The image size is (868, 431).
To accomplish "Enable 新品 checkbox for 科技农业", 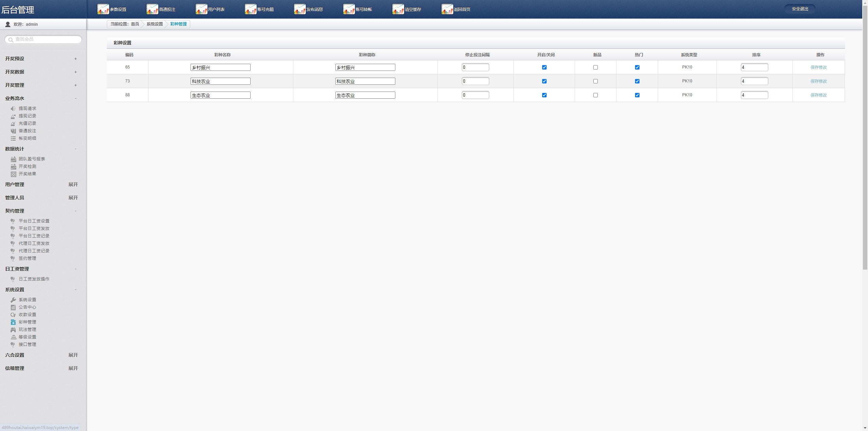I will 596,81.
